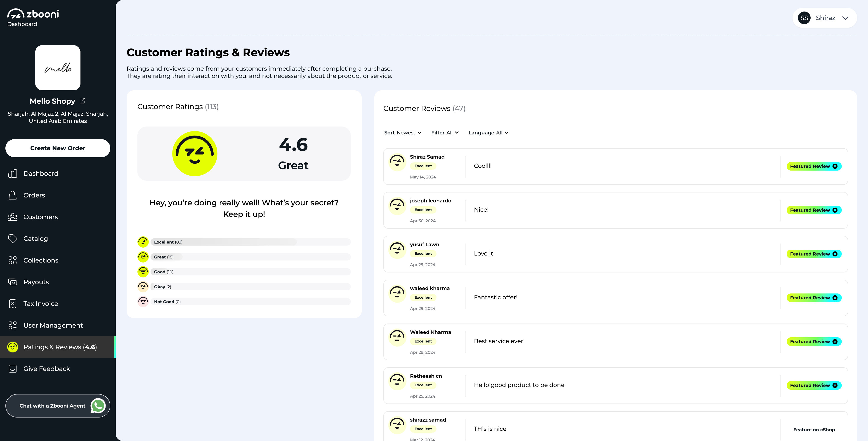This screenshot has width=868, height=441.
Task: Click the Mello shop logo thumbnail
Action: tap(58, 68)
